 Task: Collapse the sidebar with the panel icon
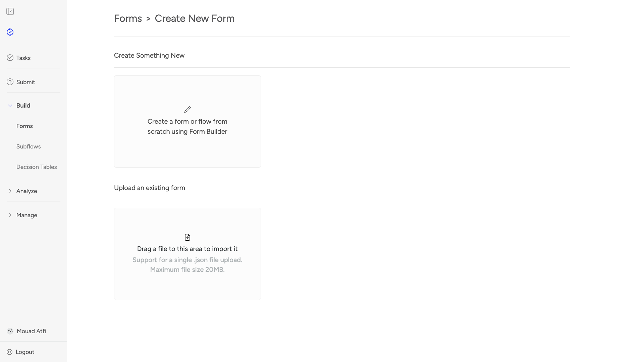click(10, 12)
